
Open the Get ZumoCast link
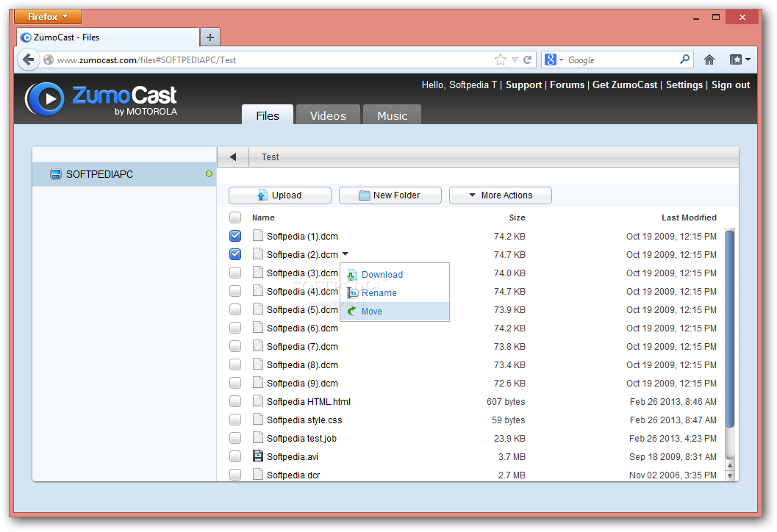pos(624,85)
